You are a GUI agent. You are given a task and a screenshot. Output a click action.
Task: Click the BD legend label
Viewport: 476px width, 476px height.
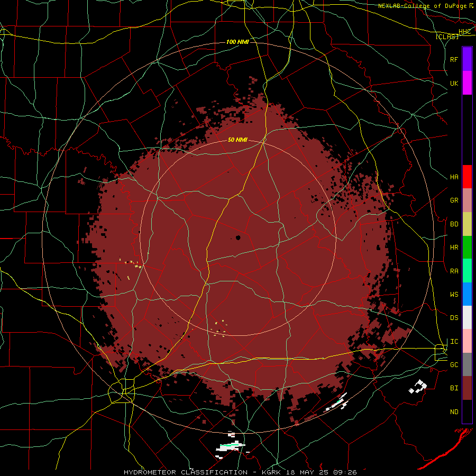pos(454,224)
